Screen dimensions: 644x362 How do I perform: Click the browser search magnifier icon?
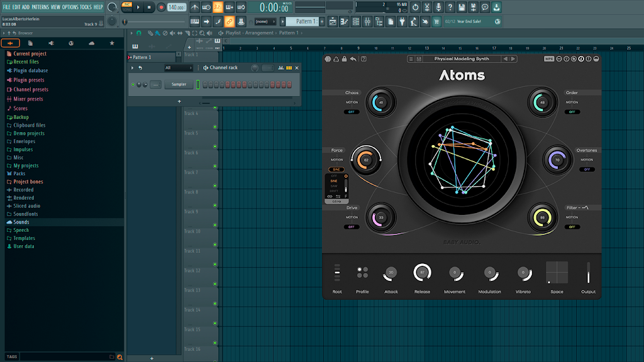click(x=119, y=357)
